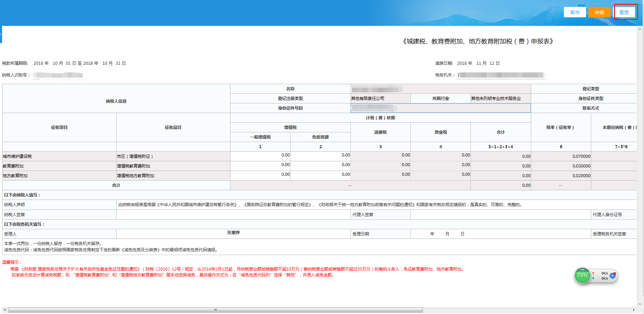Click the green 73% memory ball
The width and height of the screenshot is (644, 314).
[582, 275]
